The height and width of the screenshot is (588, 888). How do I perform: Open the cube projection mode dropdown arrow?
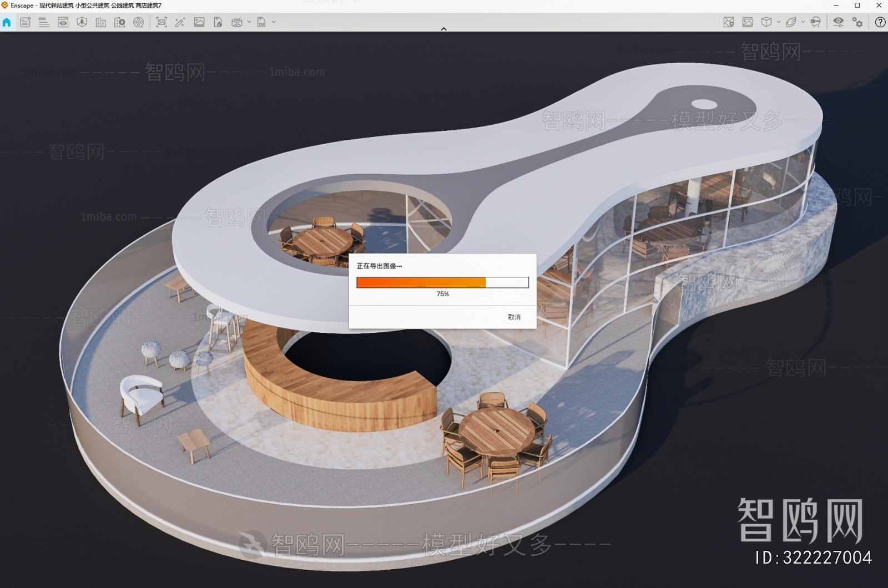click(x=779, y=22)
